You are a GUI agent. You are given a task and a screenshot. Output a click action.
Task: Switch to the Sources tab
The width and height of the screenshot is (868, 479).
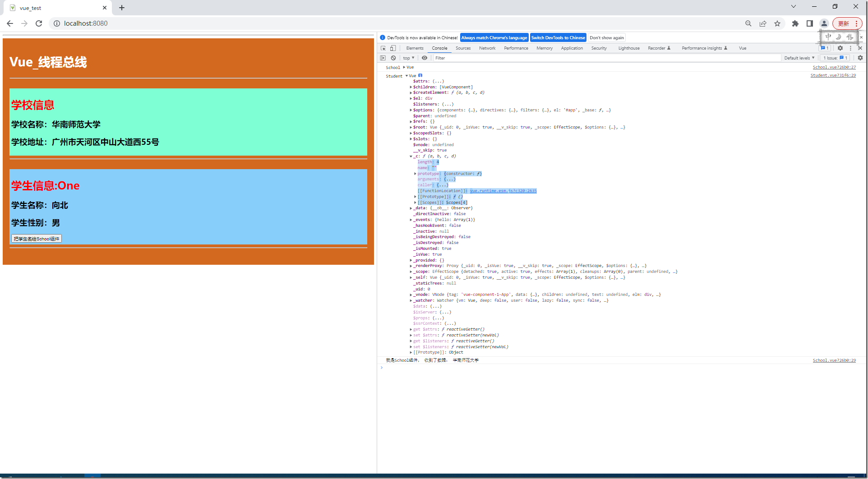point(463,48)
